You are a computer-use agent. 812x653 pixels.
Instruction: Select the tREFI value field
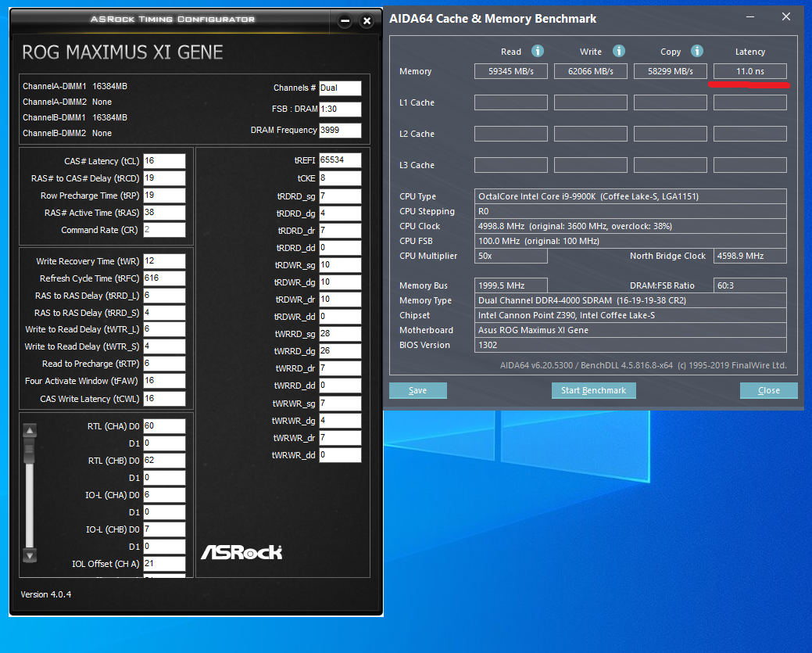click(340, 160)
